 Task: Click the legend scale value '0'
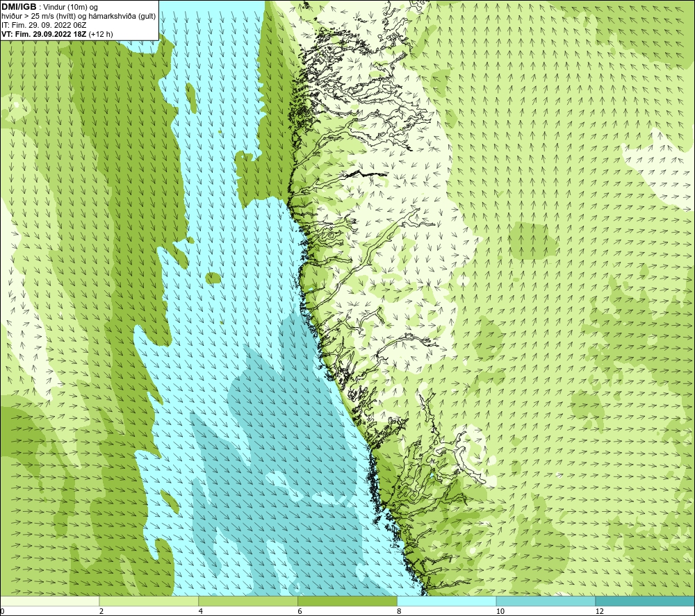(x=2, y=612)
